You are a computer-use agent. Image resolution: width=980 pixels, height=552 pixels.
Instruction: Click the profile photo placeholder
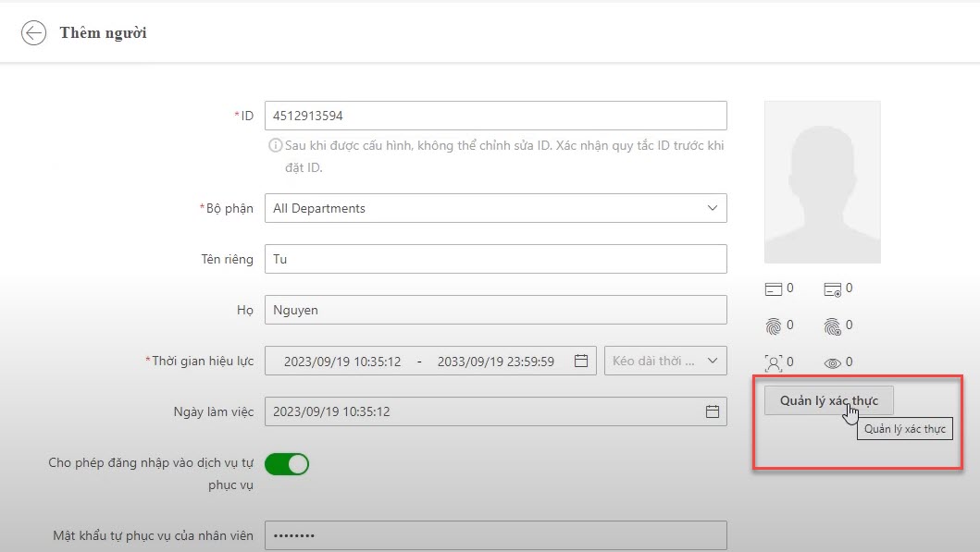pyautogui.click(x=822, y=182)
